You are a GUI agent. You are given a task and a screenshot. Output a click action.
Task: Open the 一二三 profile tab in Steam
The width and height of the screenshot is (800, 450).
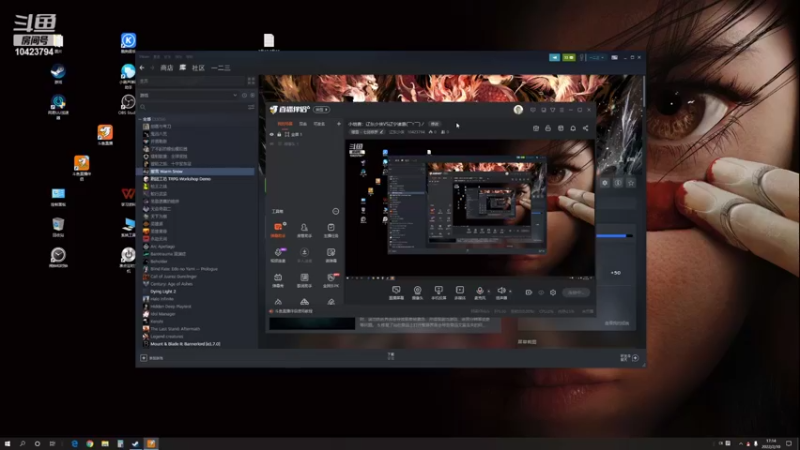(220, 68)
